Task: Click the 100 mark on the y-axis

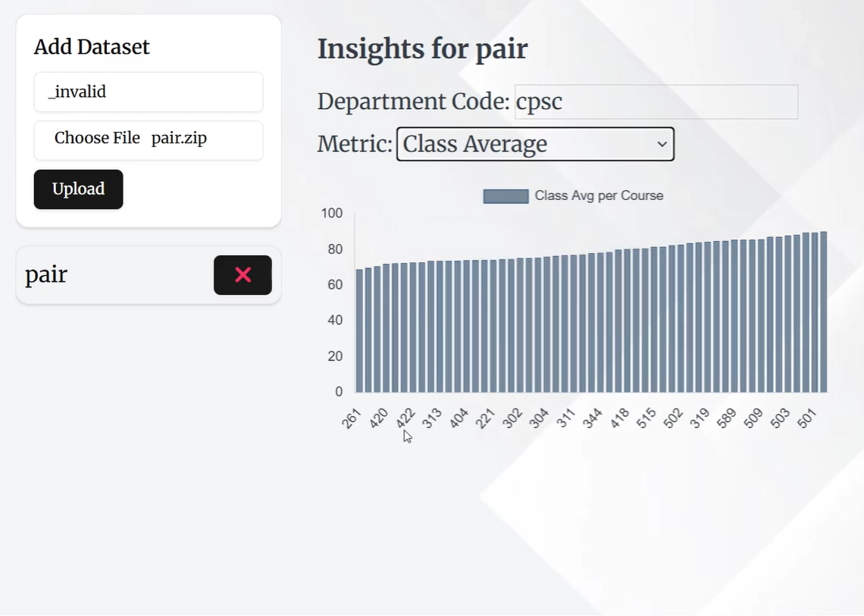Action: 331,213
